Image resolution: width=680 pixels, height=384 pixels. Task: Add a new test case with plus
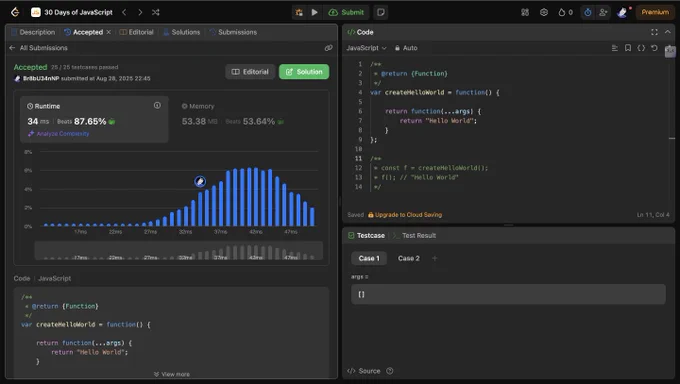[x=435, y=258]
